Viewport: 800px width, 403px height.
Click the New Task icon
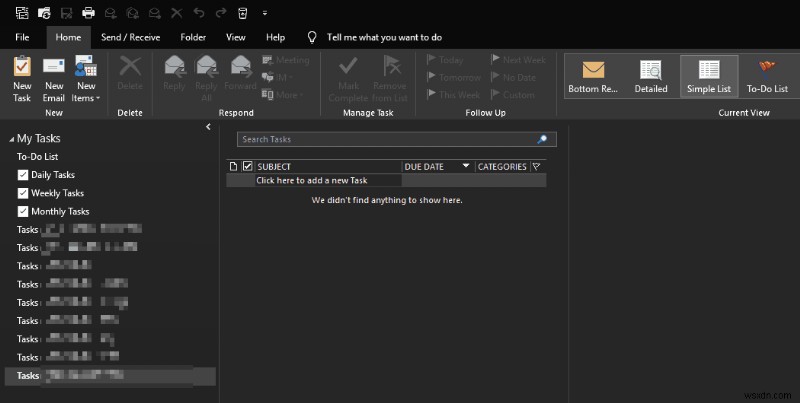(22, 67)
